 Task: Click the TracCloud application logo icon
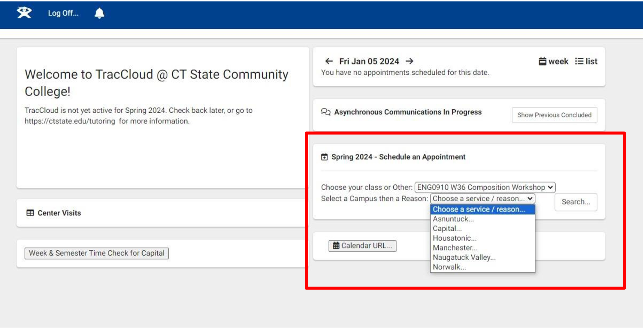pyautogui.click(x=23, y=13)
